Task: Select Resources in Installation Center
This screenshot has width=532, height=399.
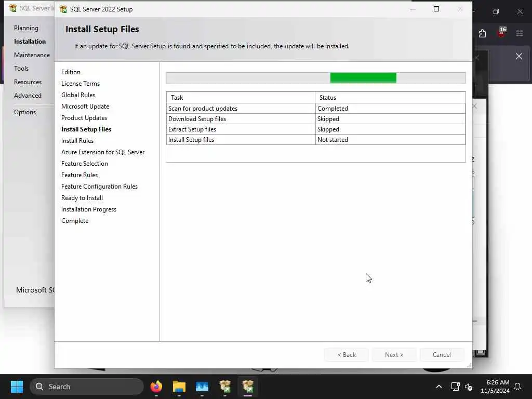Action: tap(28, 82)
